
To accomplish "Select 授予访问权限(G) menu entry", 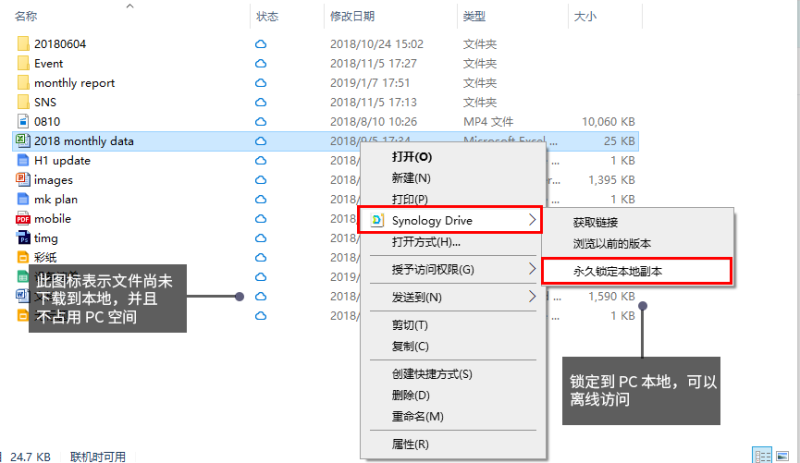I will [433, 269].
